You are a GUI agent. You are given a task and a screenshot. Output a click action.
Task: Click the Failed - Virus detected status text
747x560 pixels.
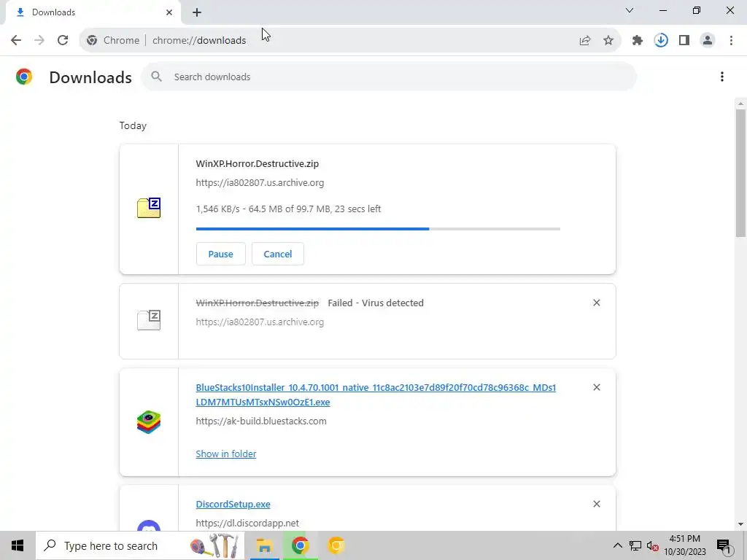pyautogui.click(x=376, y=303)
